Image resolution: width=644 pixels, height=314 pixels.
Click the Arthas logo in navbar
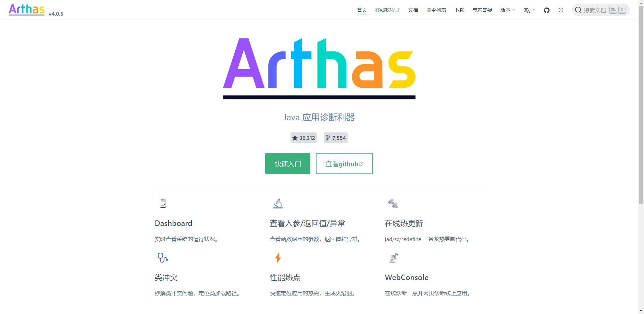coord(26,10)
